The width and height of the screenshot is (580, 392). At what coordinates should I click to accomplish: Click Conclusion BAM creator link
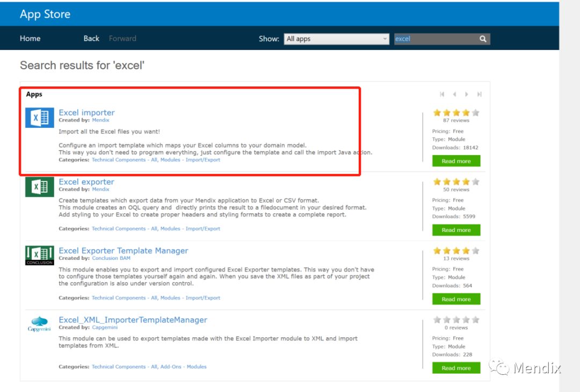click(111, 258)
